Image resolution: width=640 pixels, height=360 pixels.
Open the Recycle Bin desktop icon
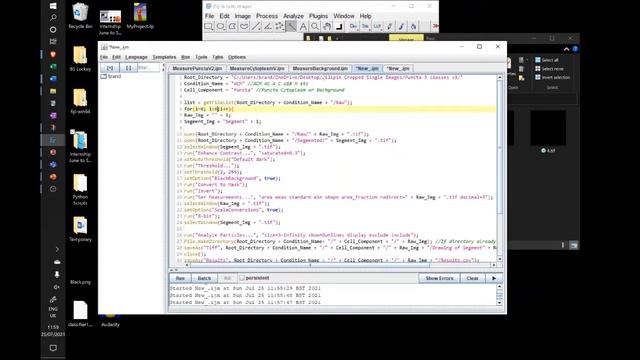pos(80,16)
